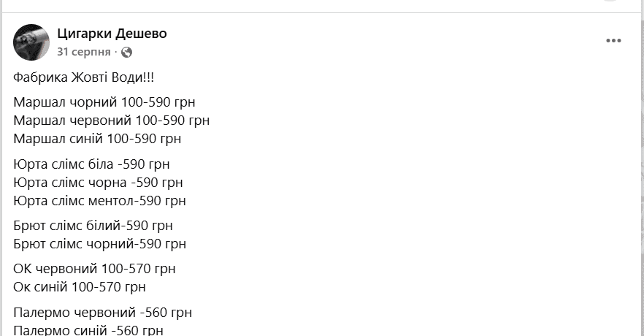Click the Маршал синій 100-590 грн line
644x336 pixels.
pos(97,138)
